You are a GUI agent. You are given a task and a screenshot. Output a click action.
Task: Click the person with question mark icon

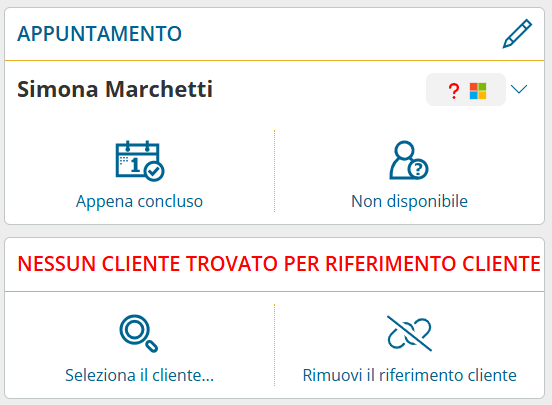(x=409, y=160)
